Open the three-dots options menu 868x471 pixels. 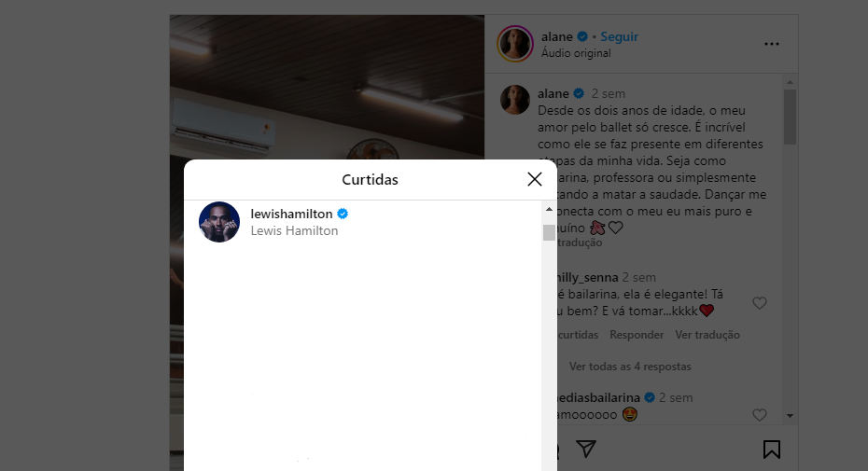(x=771, y=44)
